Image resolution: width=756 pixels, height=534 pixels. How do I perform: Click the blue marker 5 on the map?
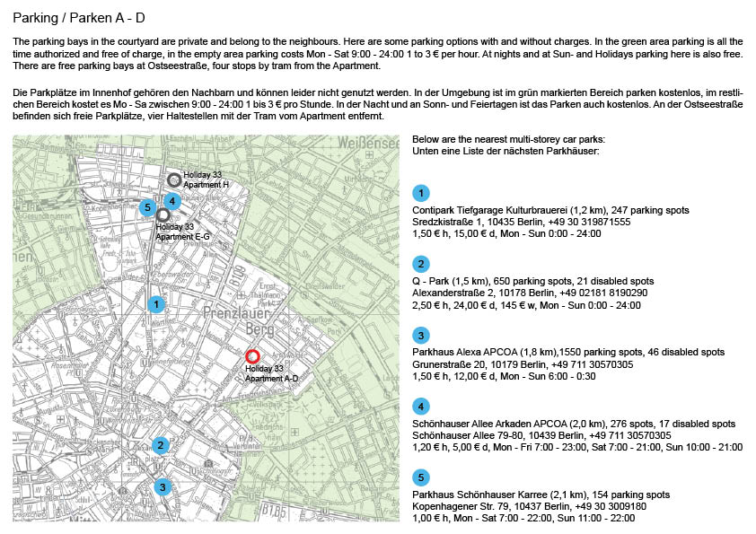tap(147, 207)
